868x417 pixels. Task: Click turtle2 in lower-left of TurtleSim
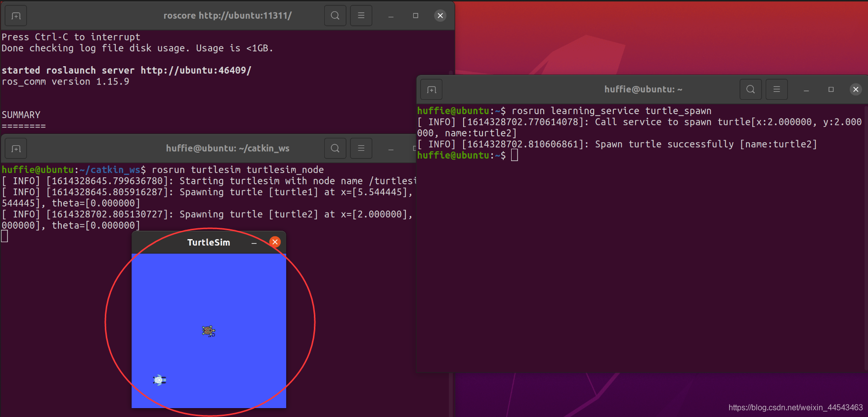159,380
